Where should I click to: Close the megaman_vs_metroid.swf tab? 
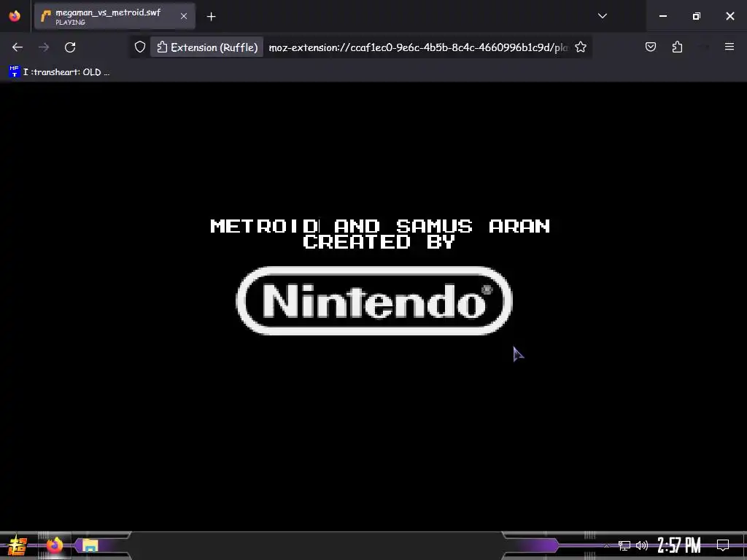point(183,16)
